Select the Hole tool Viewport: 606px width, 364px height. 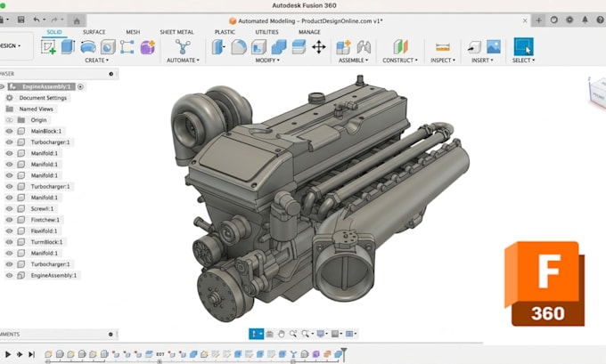tap(108, 47)
